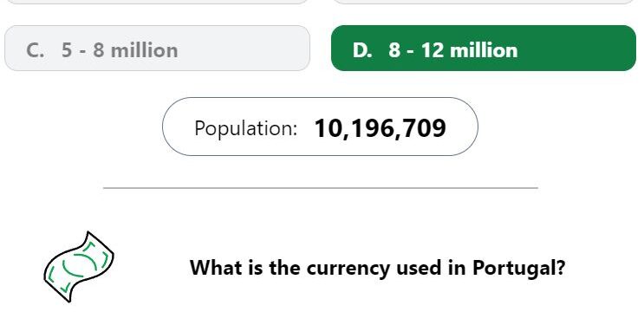Click the "8 - 12 million" text
644x325 pixels.
pos(452,50)
